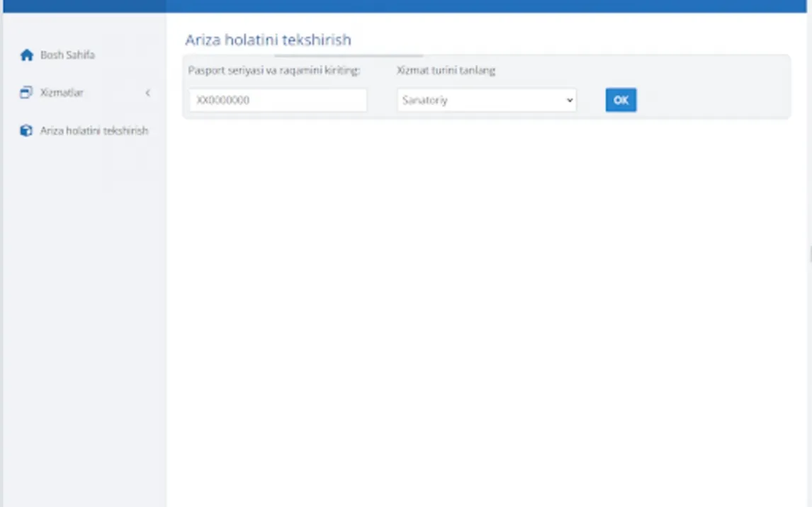812x507 pixels.
Task: Click the Pasport seriyasi va raqamini kiriting label
Action: coord(274,70)
